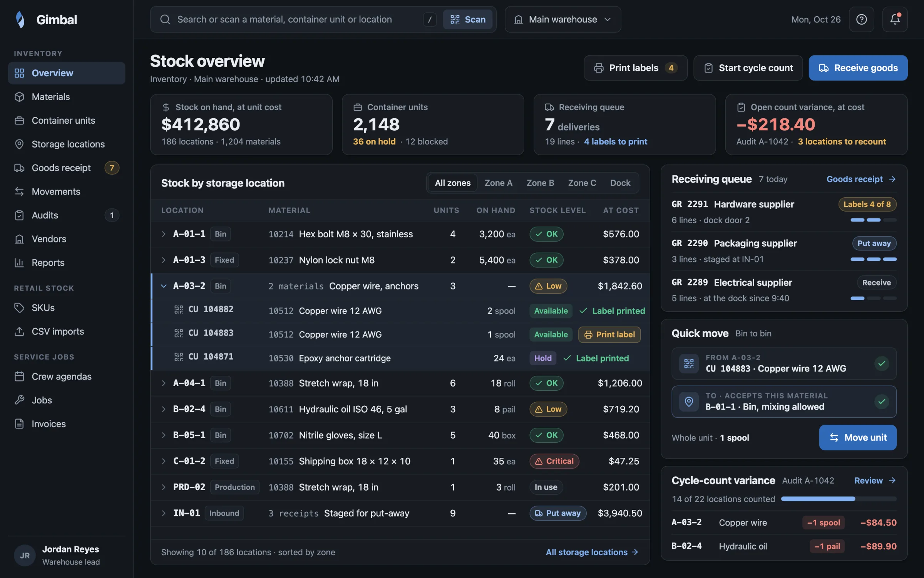Switch to the Zone A tab
Screen dimensions: 924x578
pos(498,183)
